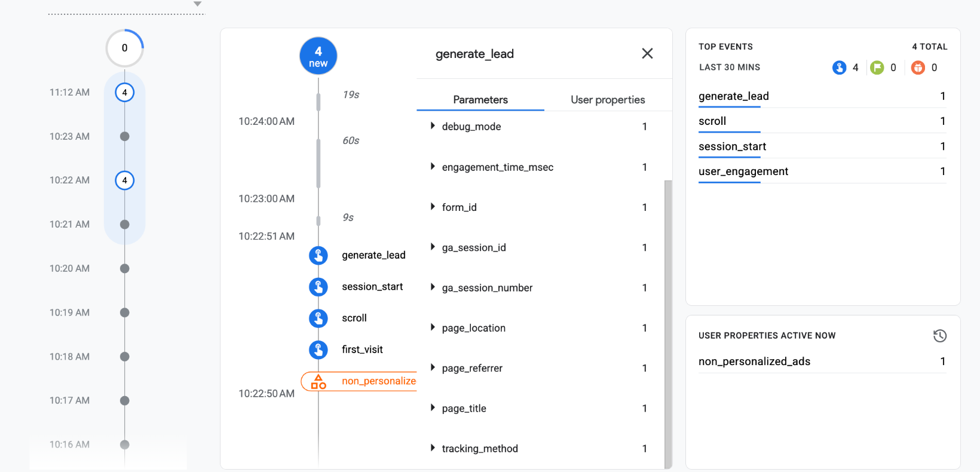This screenshot has width=980, height=472.
Task: Click the 4 new events bubble
Action: (x=318, y=56)
